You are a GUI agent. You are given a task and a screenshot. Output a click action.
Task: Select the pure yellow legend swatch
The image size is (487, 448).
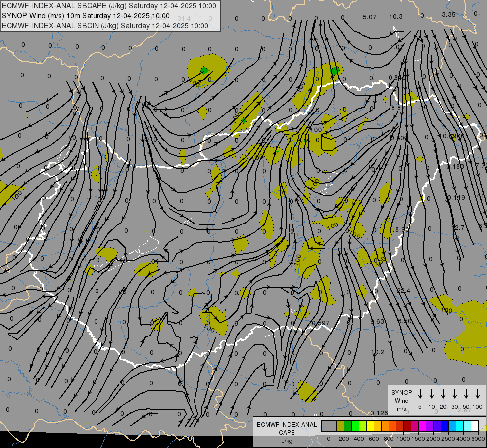coord(370,426)
